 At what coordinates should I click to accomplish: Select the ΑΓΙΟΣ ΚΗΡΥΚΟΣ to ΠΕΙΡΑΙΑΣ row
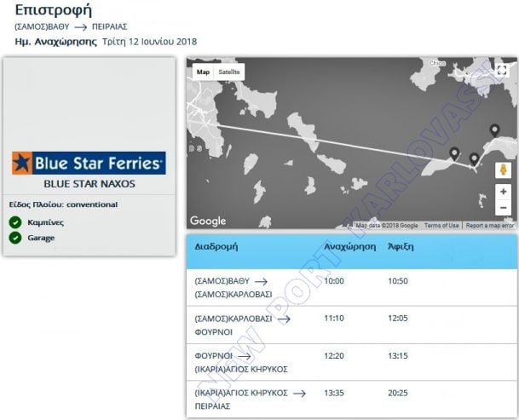[x=351, y=399]
